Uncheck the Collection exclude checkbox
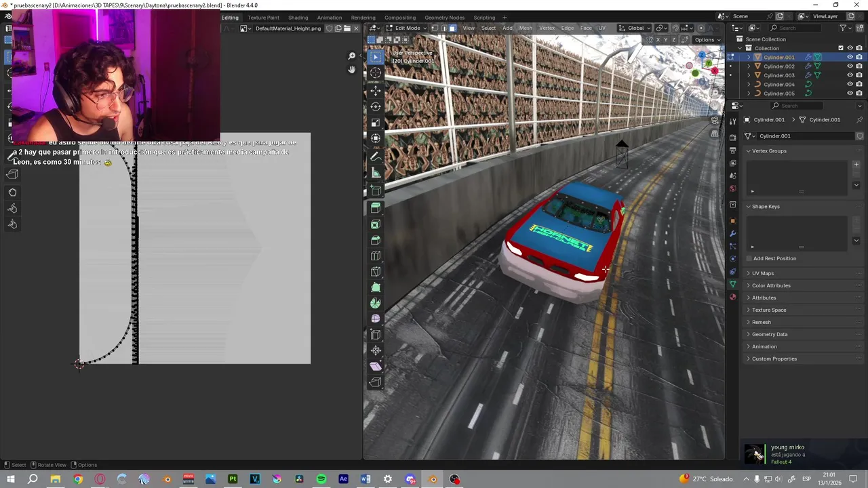 [x=841, y=48]
